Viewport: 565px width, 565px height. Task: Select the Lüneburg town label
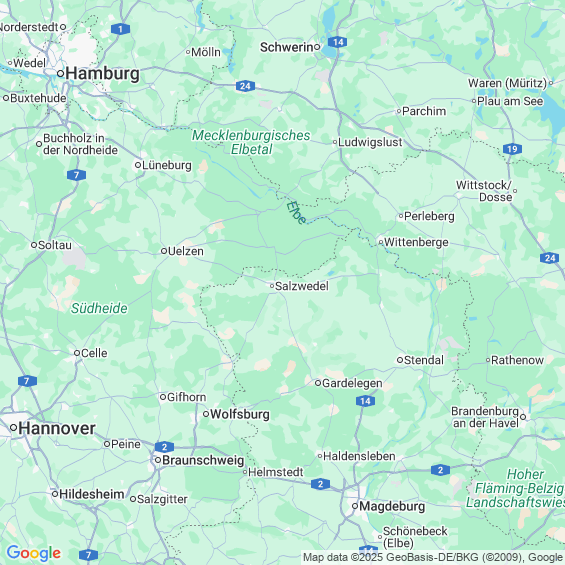[x=167, y=165]
